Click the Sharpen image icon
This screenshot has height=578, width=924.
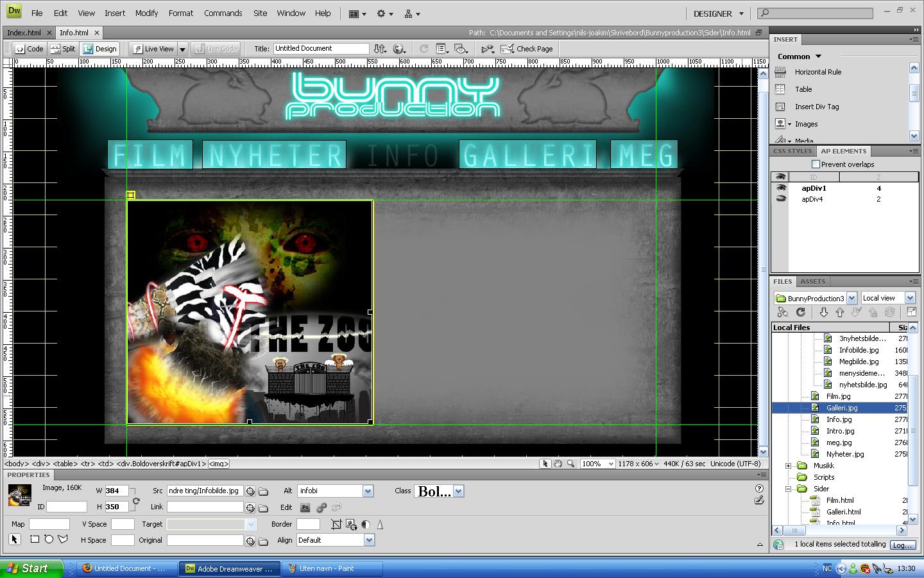[380, 525]
